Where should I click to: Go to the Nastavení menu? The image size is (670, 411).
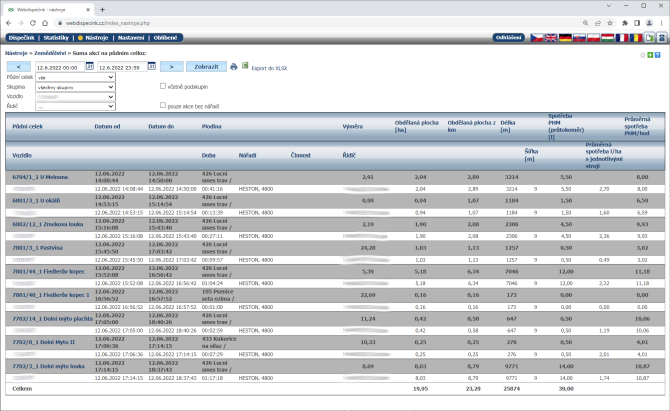pos(128,37)
